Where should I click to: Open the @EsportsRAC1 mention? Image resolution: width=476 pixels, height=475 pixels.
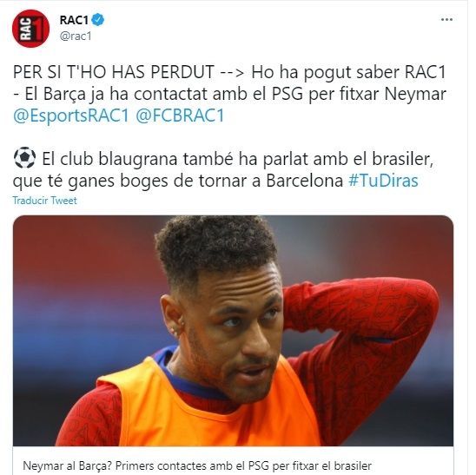71,116
